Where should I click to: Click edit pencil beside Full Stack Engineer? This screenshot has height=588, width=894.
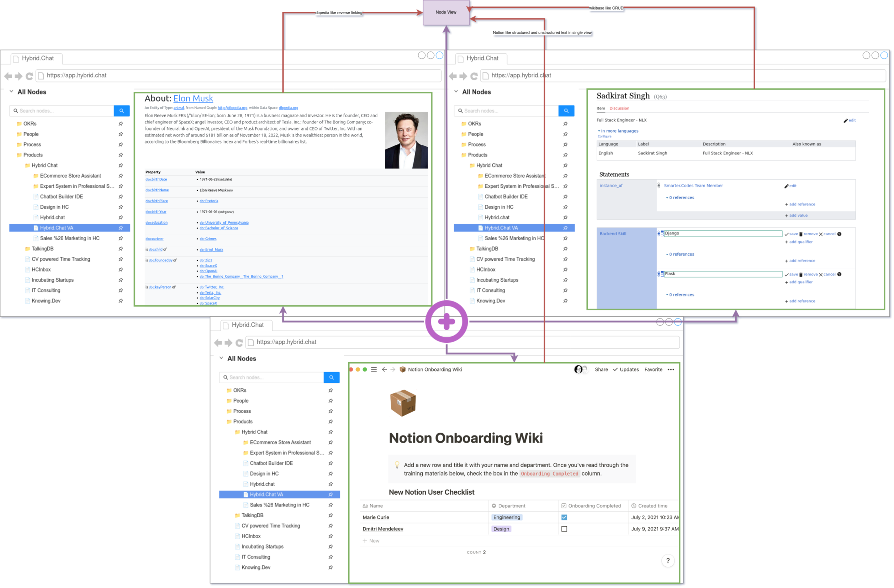[x=850, y=121]
